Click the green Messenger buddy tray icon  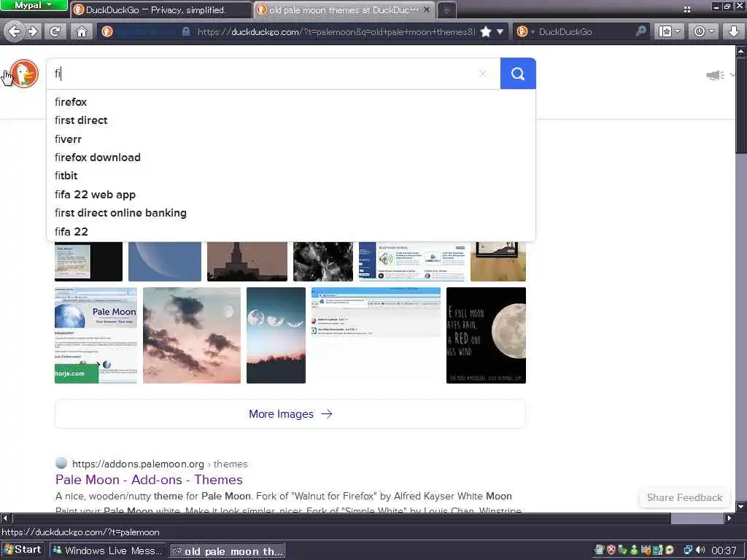[634, 551]
